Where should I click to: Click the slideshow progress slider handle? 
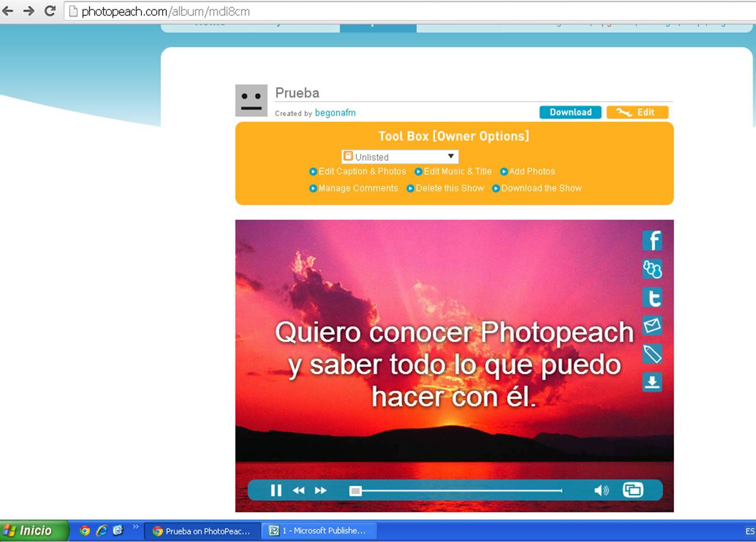tap(356, 491)
